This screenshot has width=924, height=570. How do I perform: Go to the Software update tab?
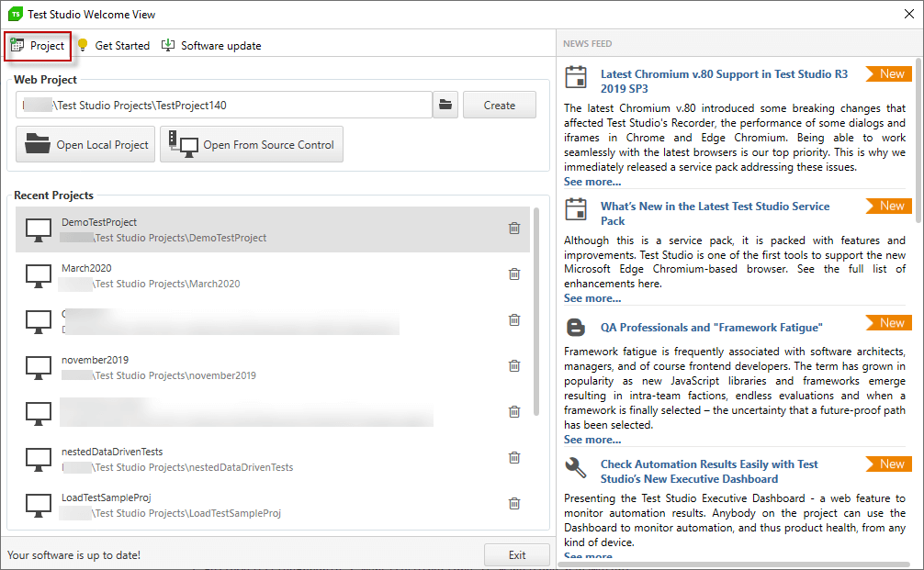[211, 45]
